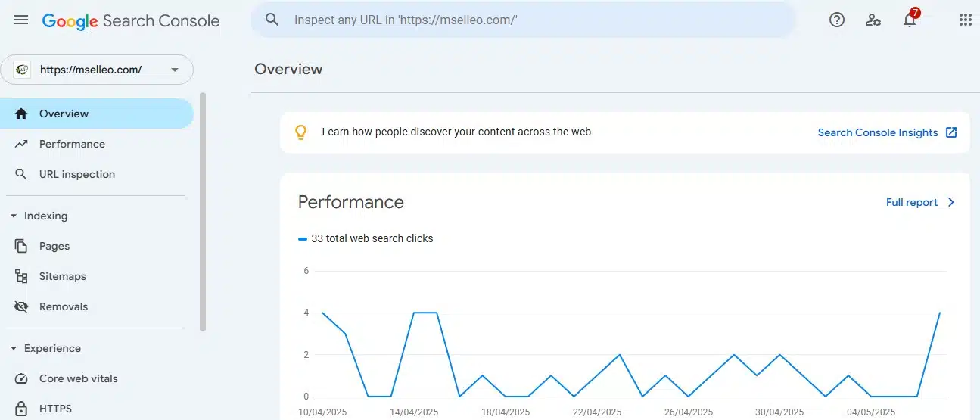Open Pages in the sidebar
Screen dimensions: 980x420
(x=97, y=246)
